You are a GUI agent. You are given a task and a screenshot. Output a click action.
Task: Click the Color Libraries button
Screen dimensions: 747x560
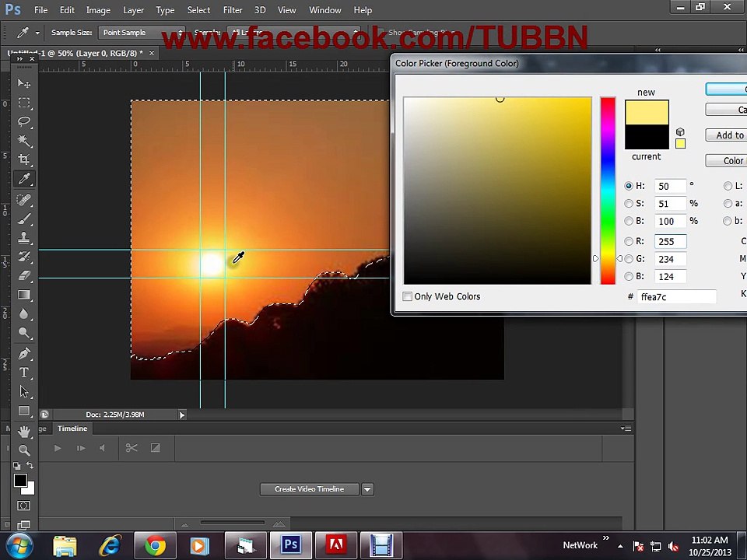point(726,161)
